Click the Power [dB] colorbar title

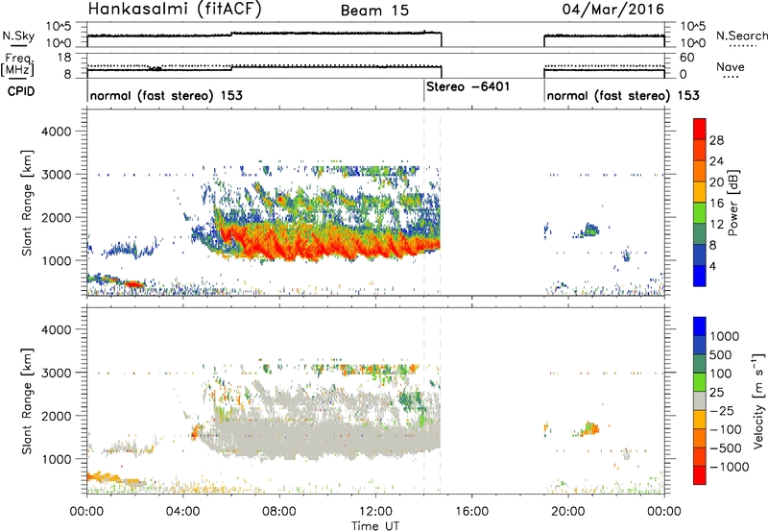click(732, 203)
